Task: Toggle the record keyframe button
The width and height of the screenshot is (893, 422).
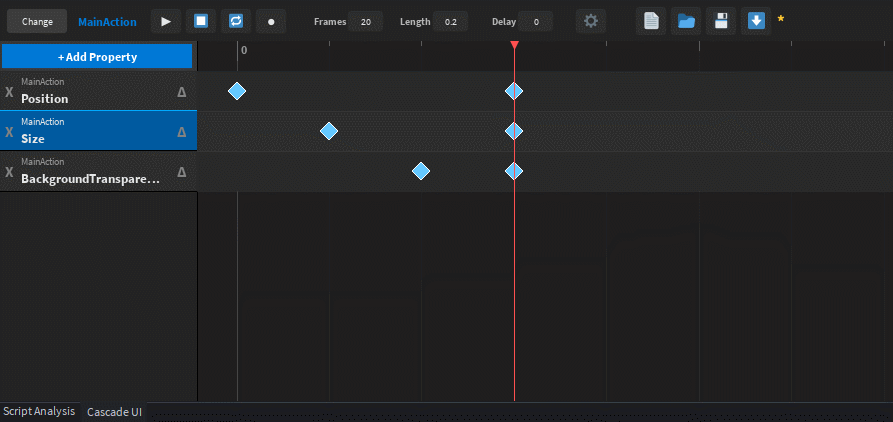Action: tap(270, 21)
